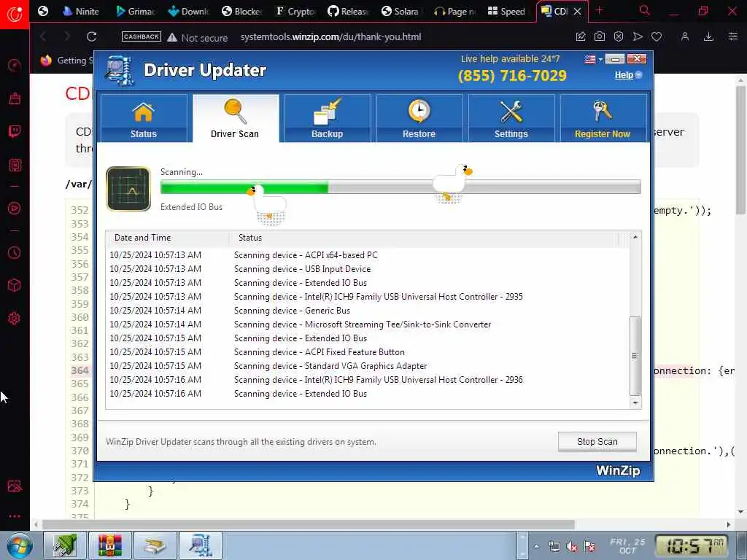Screen dimensions: 747x560
Task: Click the browser snapshot camera icon
Action: tap(600, 36)
